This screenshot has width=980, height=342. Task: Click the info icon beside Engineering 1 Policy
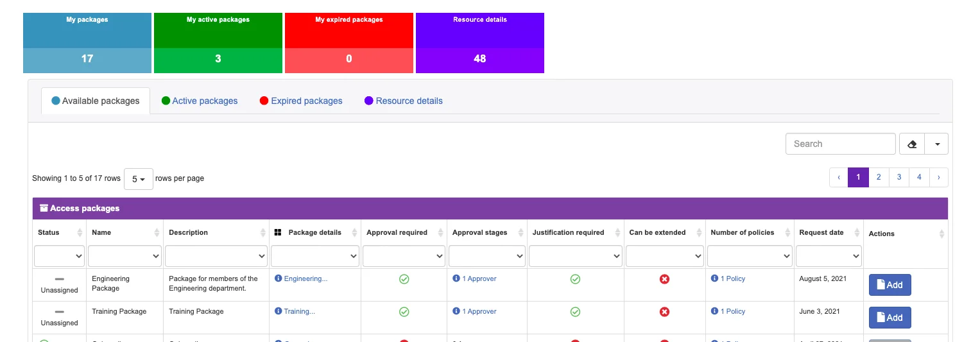point(714,278)
